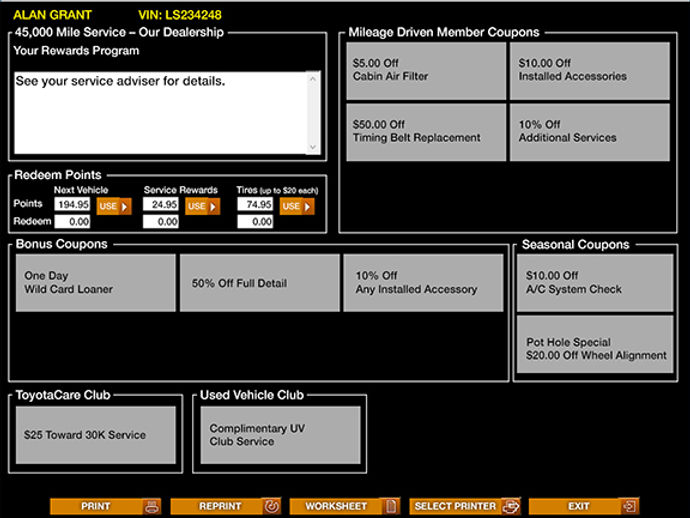Use Tires points
The width and height of the screenshot is (690, 518).
pyautogui.click(x=297, y=206)
